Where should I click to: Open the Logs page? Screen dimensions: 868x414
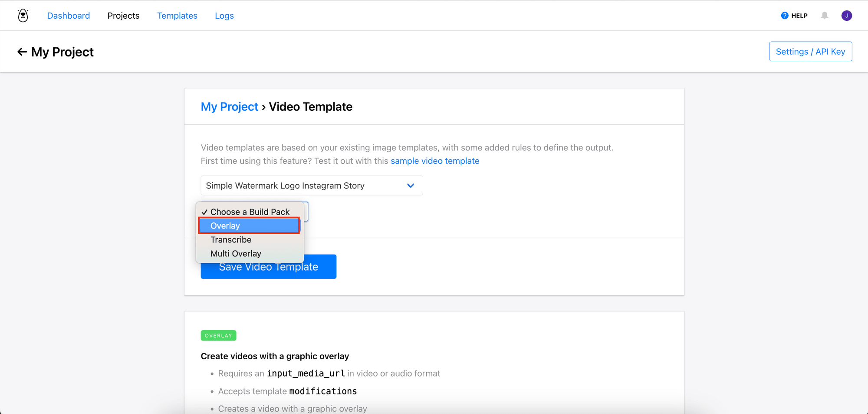coord(224,16)
